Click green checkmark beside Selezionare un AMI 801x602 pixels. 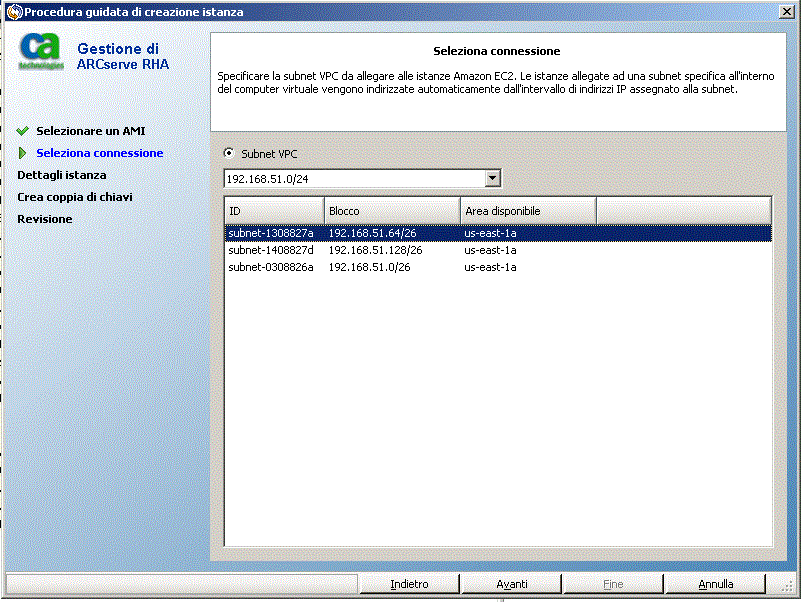tap(23, 131)
